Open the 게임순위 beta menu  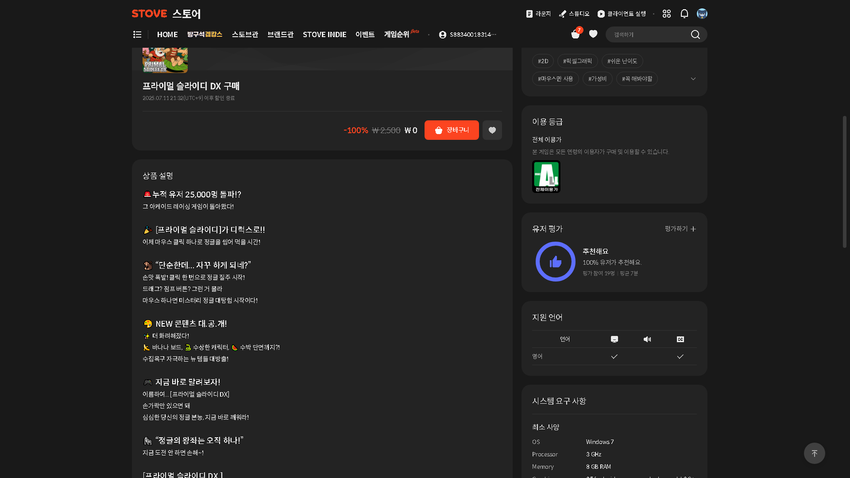[x=401, y=34]
